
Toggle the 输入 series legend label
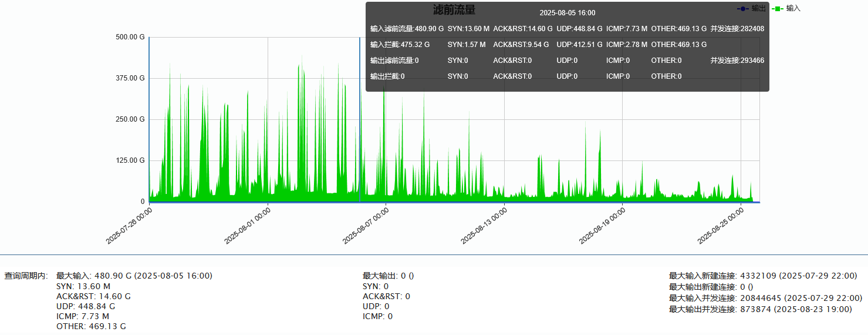tap(793, 9)
